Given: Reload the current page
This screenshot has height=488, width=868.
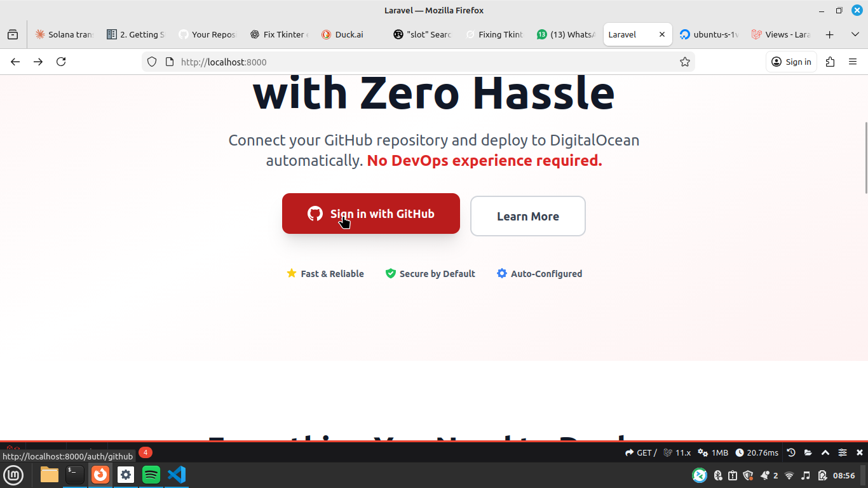Looking at the screenshot, I should 61,62.
